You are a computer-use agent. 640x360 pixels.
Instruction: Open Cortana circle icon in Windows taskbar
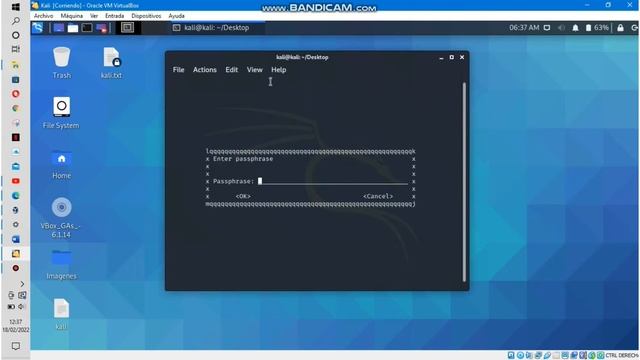(x=16, y=35)
